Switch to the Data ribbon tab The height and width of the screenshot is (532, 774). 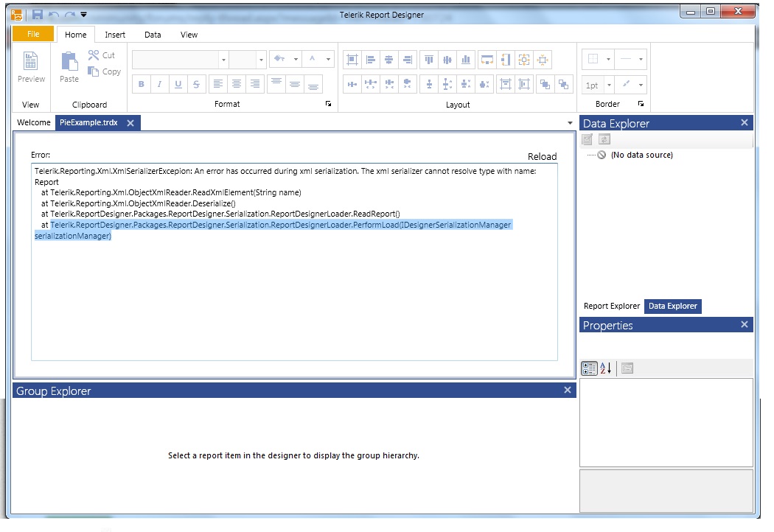(x=153, y=35)
